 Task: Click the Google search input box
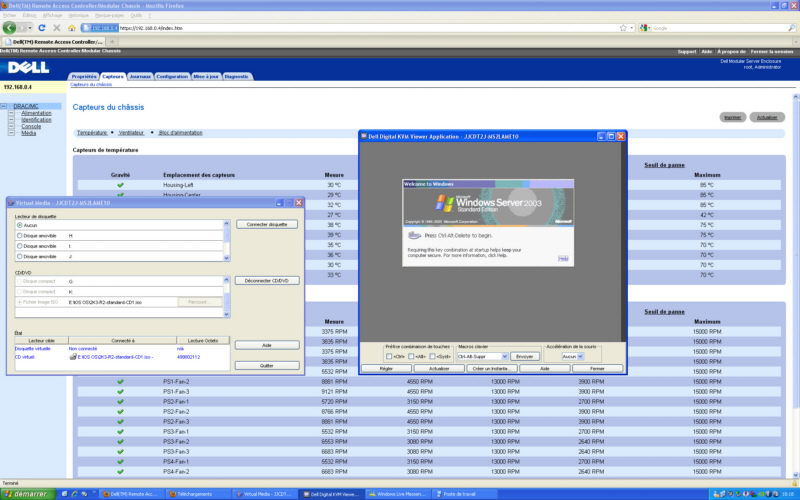(719, 28)
